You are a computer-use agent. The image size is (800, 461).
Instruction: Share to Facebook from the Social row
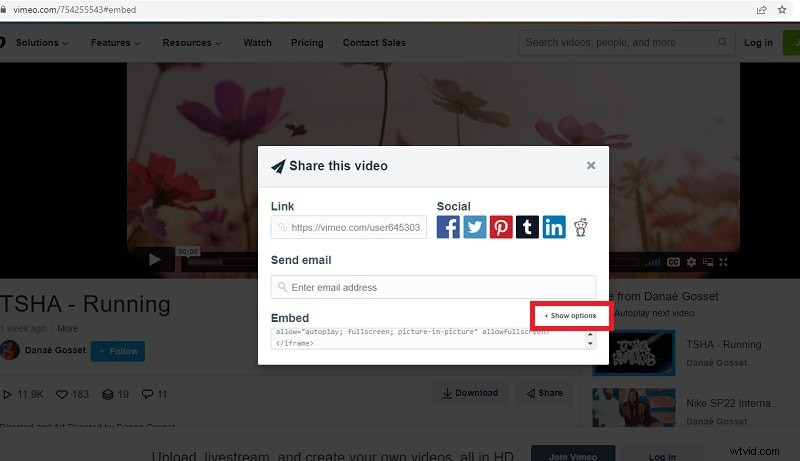pos(448,227)
